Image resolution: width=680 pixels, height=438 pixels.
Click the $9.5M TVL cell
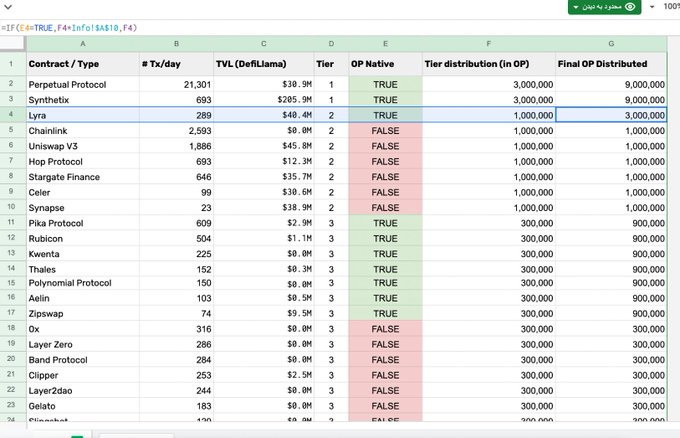(264, 314)
